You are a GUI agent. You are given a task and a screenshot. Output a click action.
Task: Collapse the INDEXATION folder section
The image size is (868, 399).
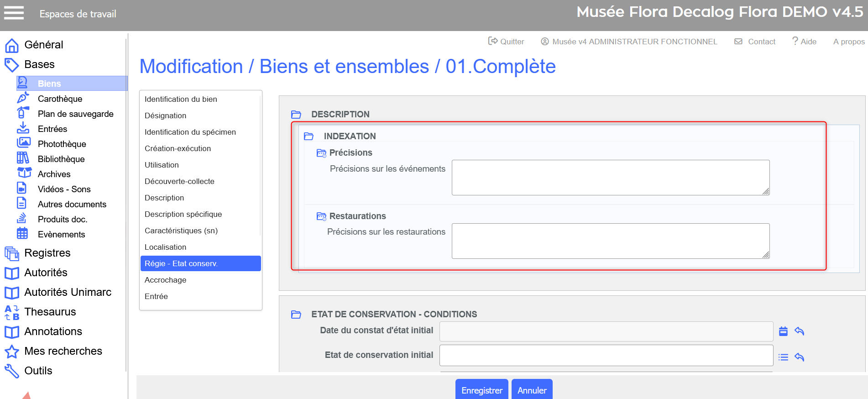309,136
